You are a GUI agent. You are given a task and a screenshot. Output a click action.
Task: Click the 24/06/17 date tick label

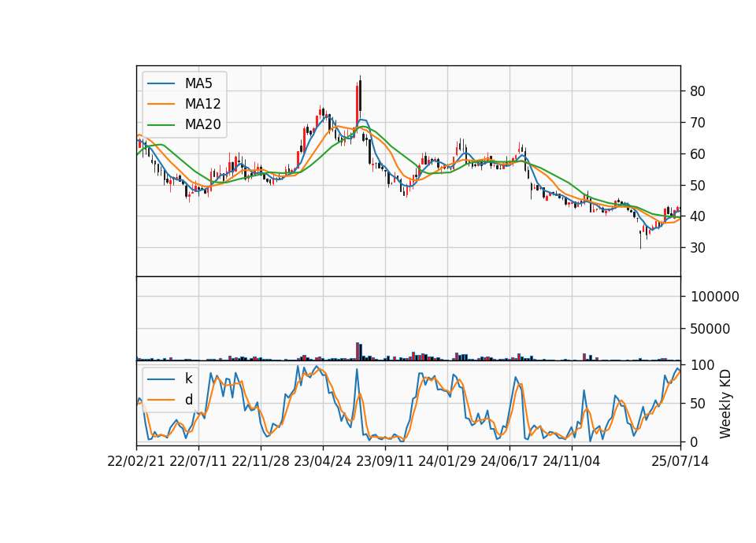[510, 461]
